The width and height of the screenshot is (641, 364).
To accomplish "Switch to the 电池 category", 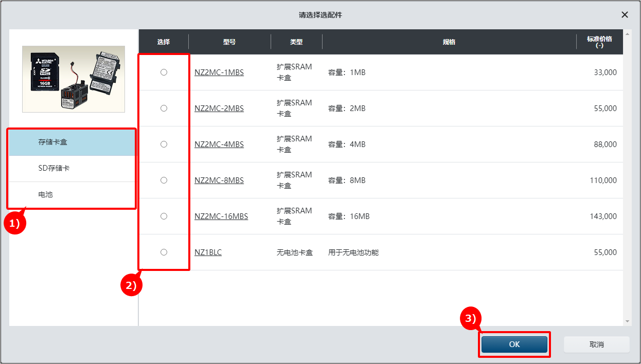I will pyautogui.click(x=72, y=195).
